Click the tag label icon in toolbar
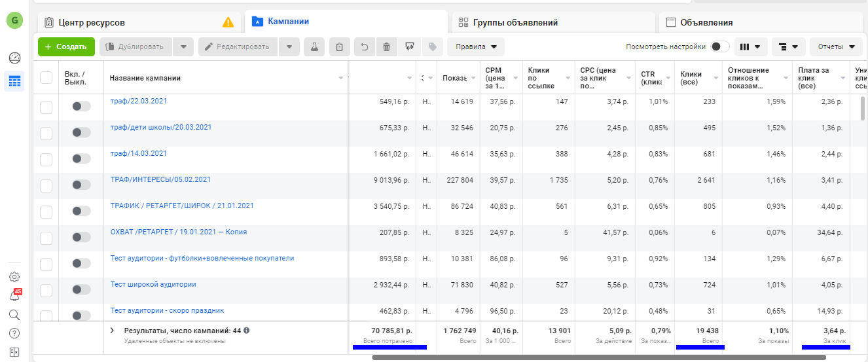 pos(432,46)
